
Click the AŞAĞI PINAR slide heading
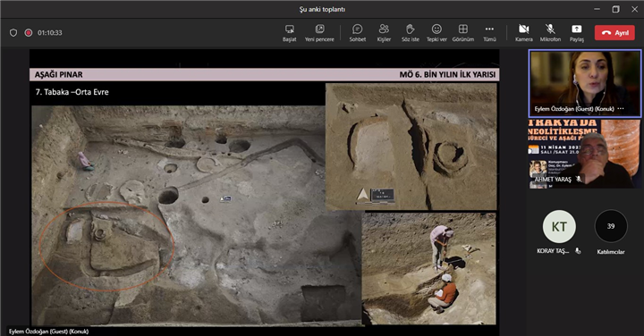59,75
